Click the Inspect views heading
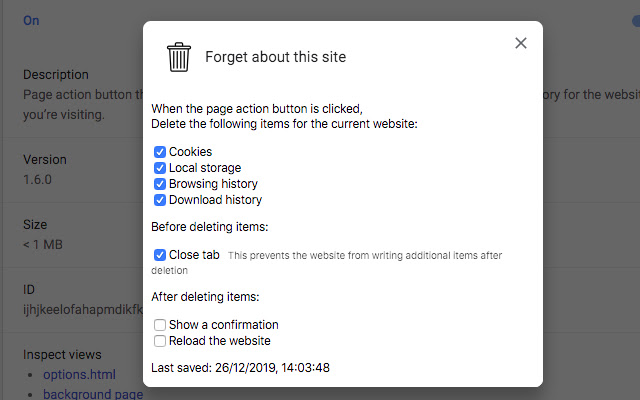This screenshot has width=640, height=400. (x=62, y=355)
